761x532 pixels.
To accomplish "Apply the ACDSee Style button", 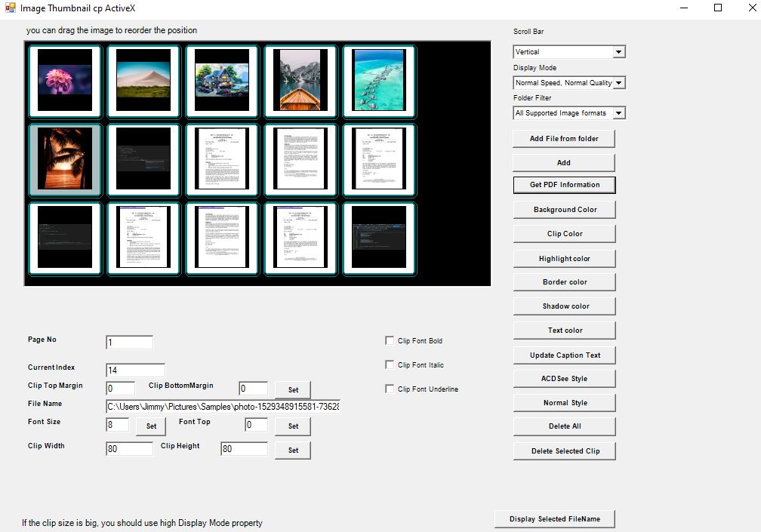I will click(564, 379).
